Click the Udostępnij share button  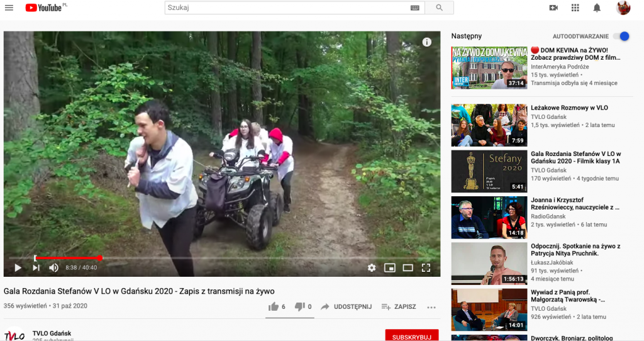[346, 306]
